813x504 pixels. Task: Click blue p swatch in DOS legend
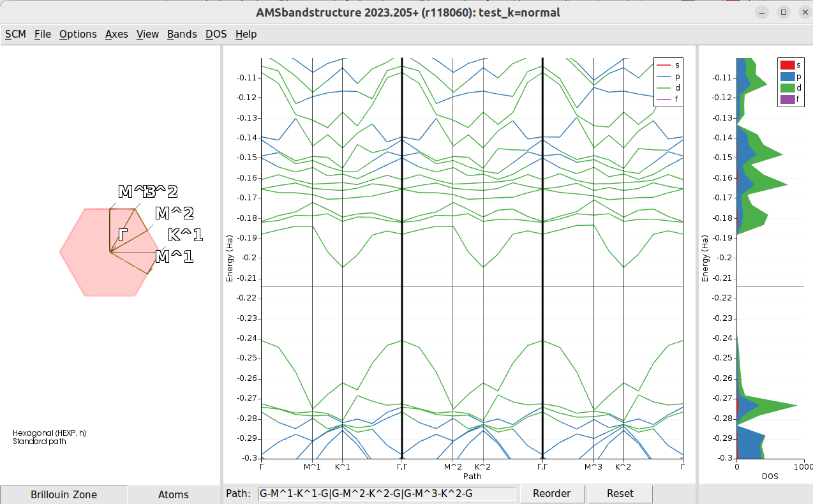(787, 77)
